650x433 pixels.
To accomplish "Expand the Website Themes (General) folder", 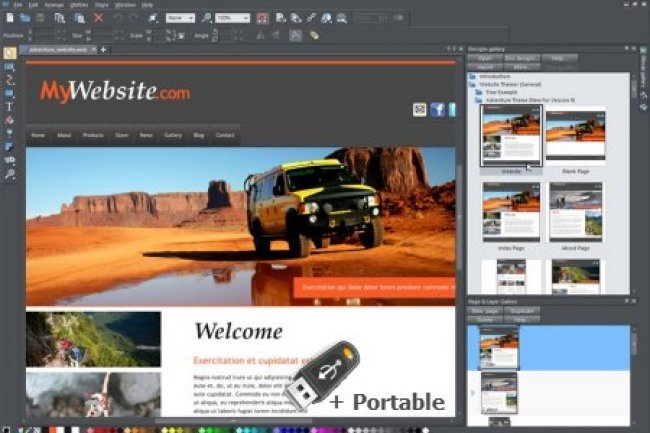I will tap(472, 85).
